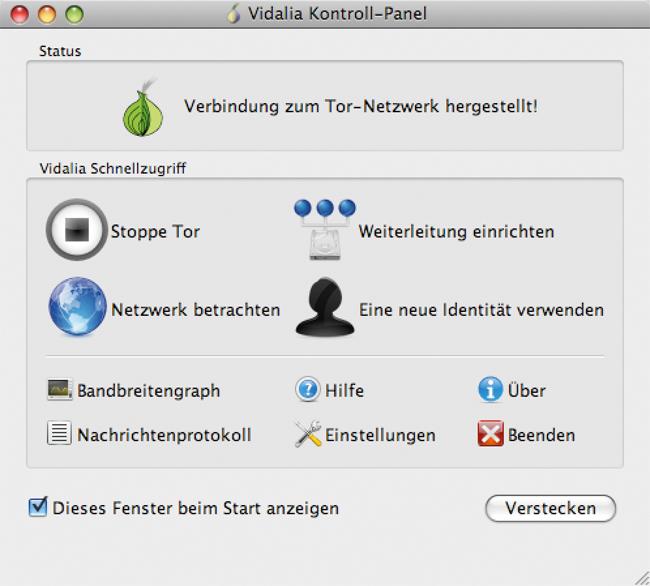
Task: Zoom window with the green button
Action: pyautogui.click(x=75, y=15)
